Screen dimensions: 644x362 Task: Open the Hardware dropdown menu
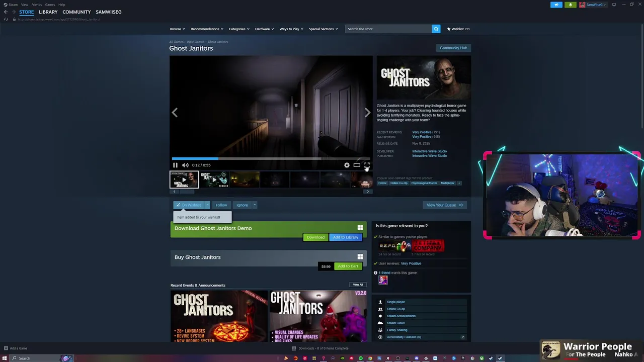tap(264, 29)
